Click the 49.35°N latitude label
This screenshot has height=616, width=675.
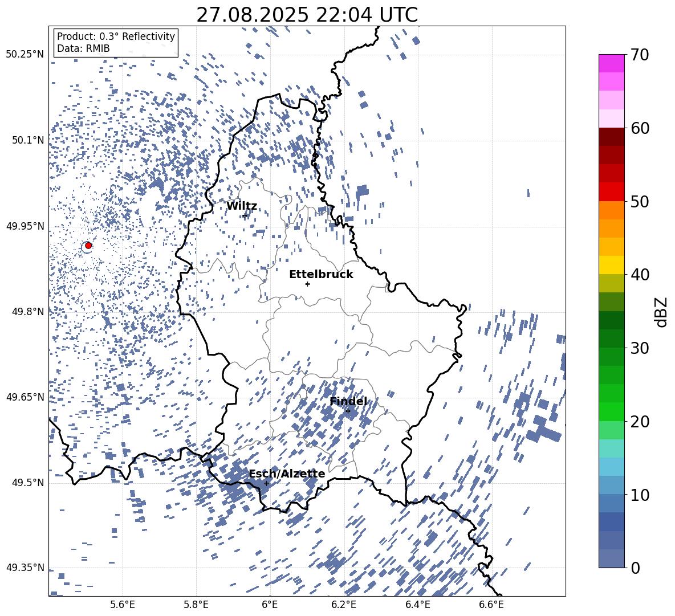coord(25,568)
